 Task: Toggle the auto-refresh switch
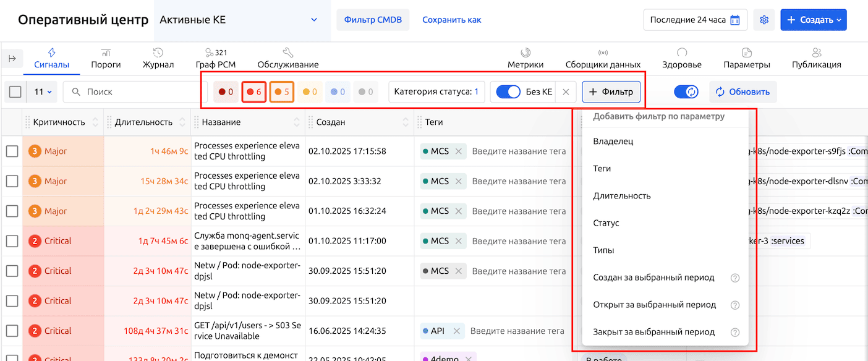pos(686,91)
